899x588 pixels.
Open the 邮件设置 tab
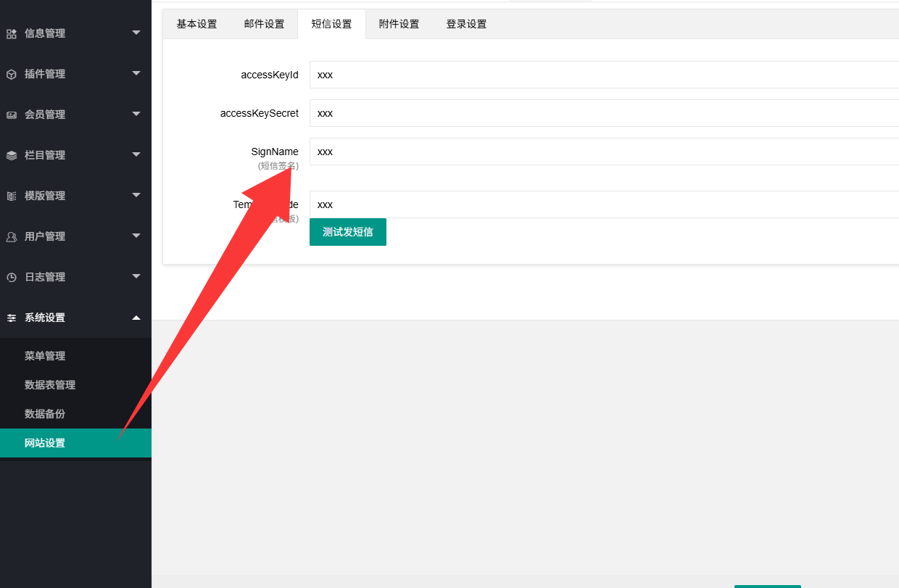coord(264,24)
